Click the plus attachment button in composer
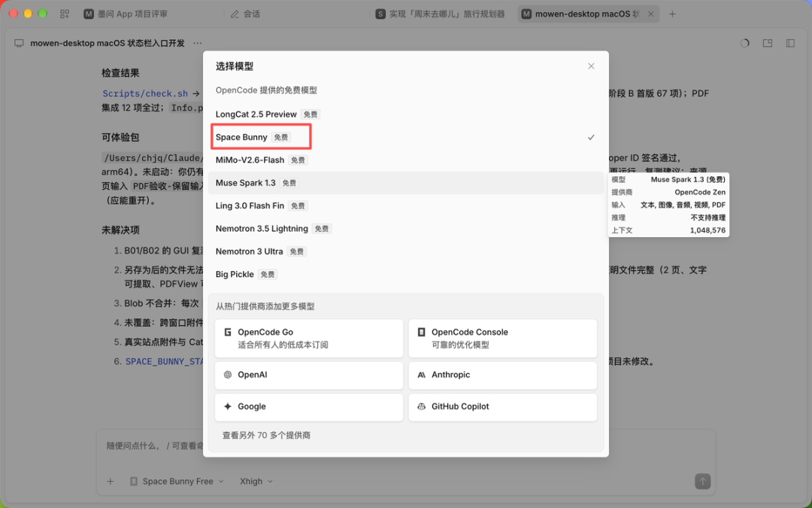Image resolution: width=812 pixels, height=508 pixels. click(x=111, y=482)
